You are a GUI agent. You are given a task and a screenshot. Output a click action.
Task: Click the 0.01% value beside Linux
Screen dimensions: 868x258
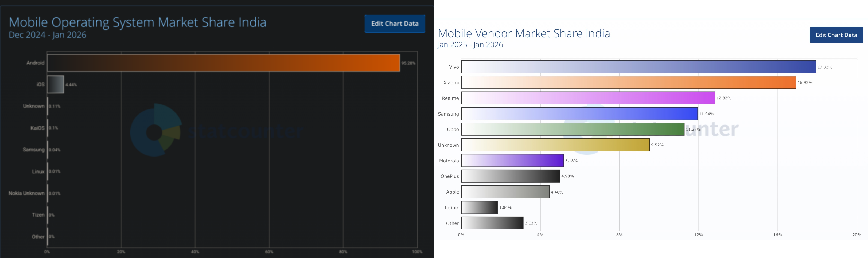click(55, 172)
